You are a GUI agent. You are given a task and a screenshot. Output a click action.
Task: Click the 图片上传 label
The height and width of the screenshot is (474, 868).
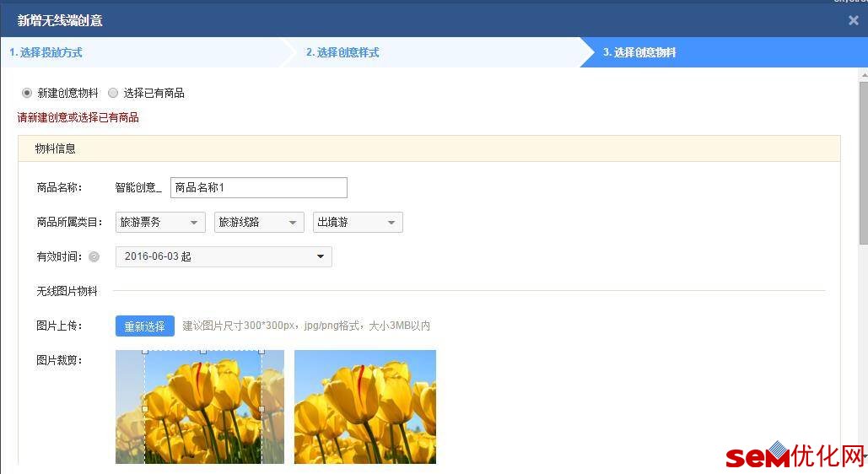pyautogui.click(x=59, y=326)
